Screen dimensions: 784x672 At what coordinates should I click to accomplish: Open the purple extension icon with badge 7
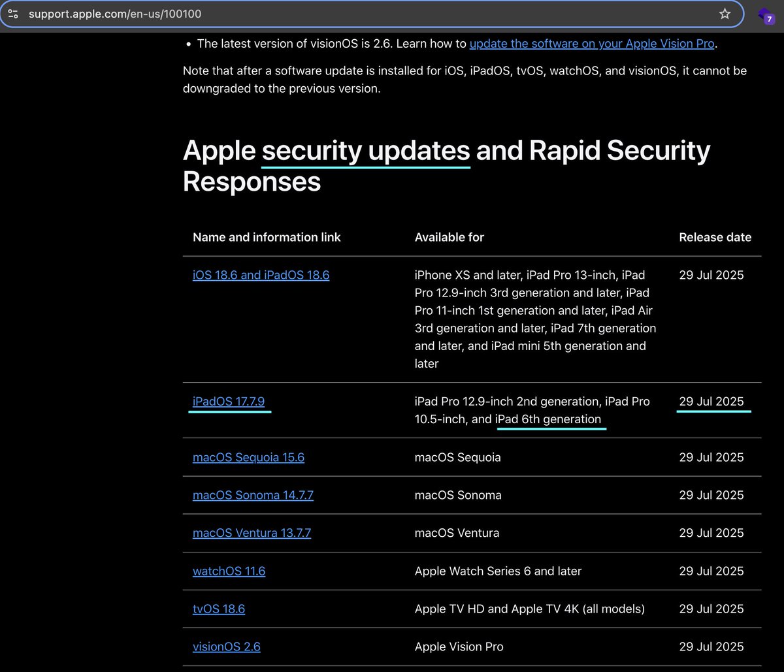pyautogui.click(x=765, y=16)
